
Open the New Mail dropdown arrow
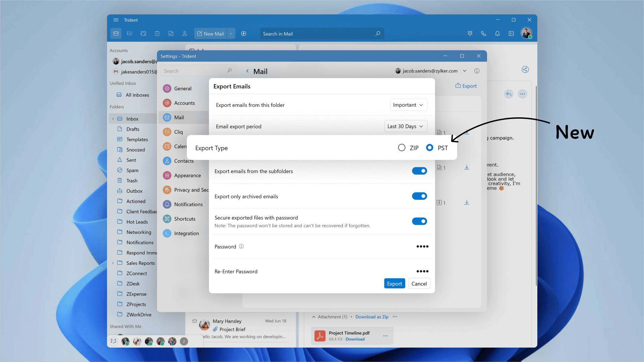coord(231,34)
